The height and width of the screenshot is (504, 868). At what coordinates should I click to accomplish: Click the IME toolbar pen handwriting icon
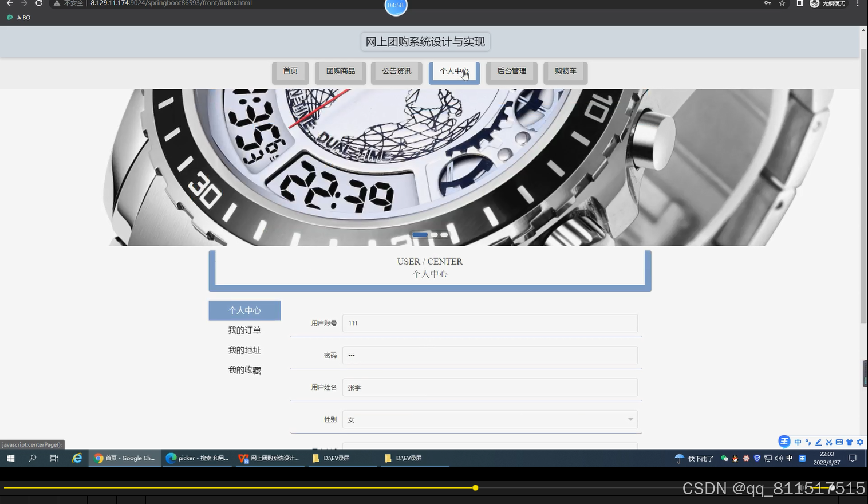[819, 442]
